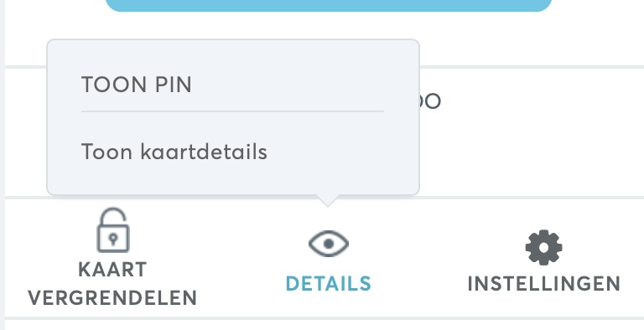
Task: Show the card details
Action: (174, 152)
